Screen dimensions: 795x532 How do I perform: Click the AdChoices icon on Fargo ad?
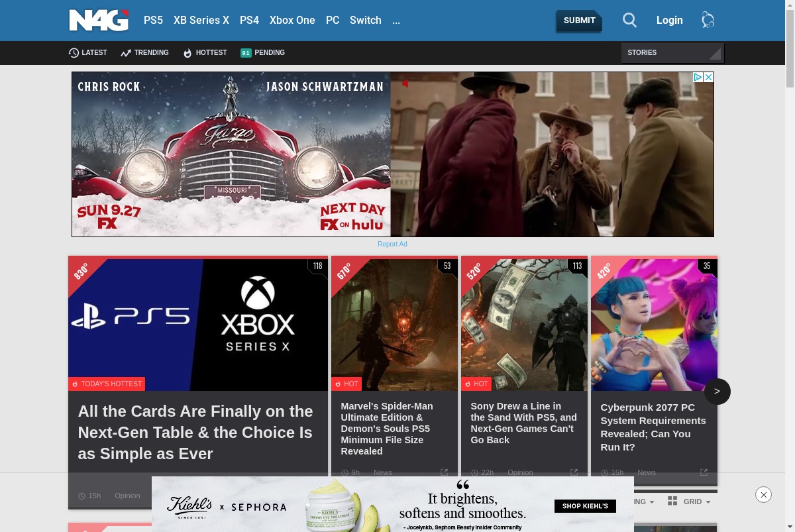pos(698,78)
